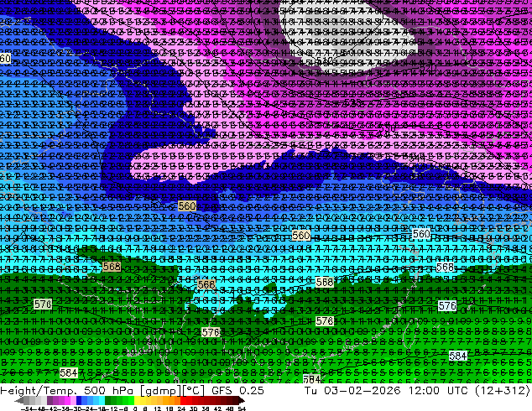Click the white-background "560" contour label
The width and height of the screenshot is (532, 411).
point(422,234)
